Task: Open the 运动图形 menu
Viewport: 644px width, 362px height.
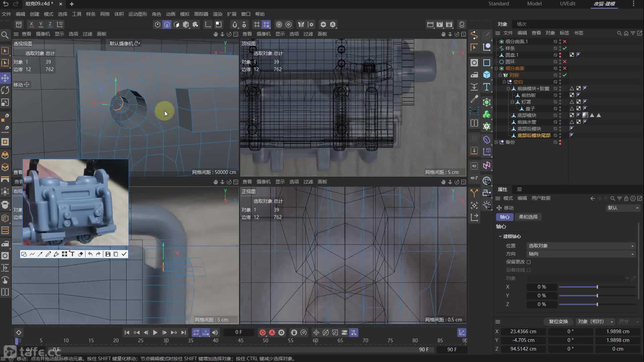Action: pos(138,14)
